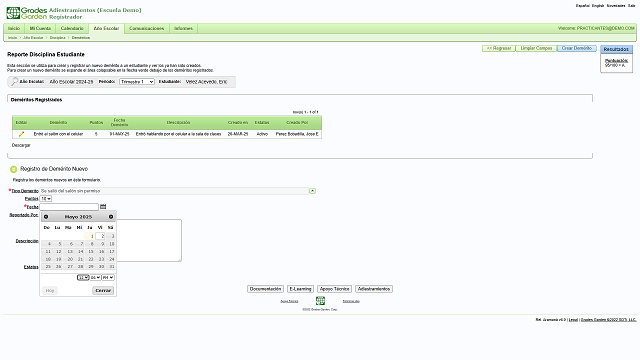This screenshot has height=360, width=640.
Task: Open the Apoyo Técnico button
Action: tap(334, 289)
